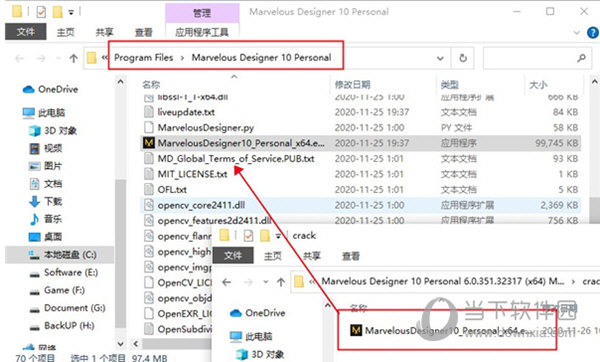Select MD_Global_Terms_of_Service.PUB.txt file

click(236, 158)
